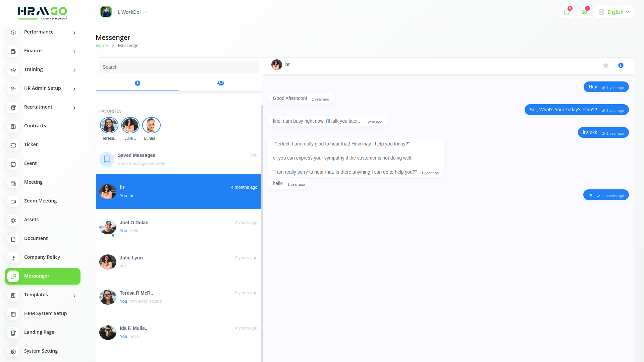Click Lunea favorite avatar thumbnail
The image size is (644, 362).
pyautogui.click(x=151, y=125)
